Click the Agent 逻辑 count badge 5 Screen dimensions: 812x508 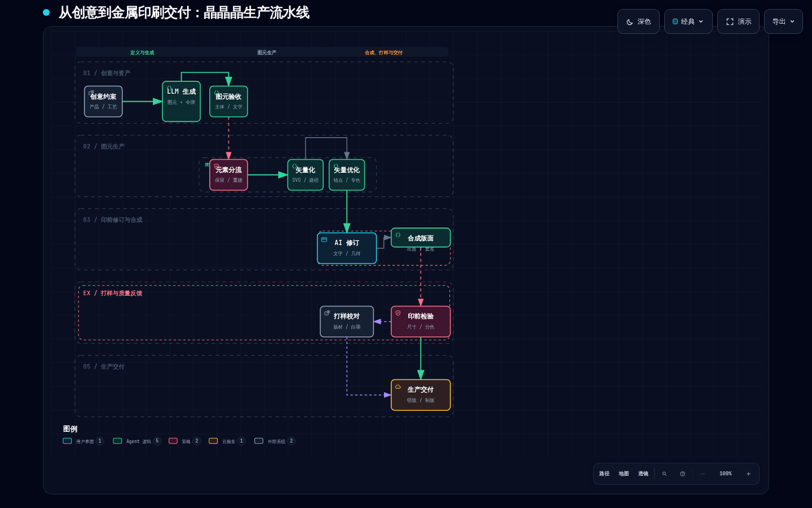point(157,441)
